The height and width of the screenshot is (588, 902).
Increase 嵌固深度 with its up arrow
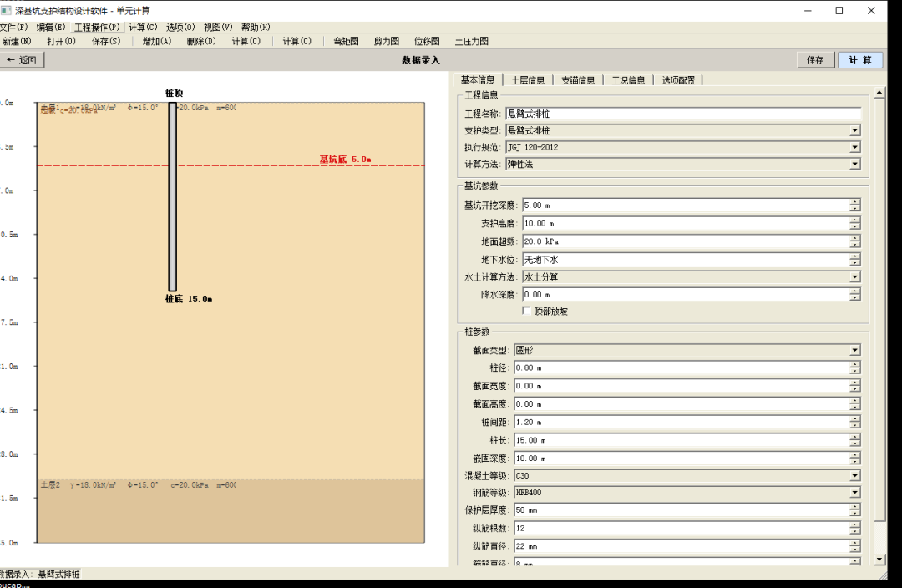(x=855, y=455)
